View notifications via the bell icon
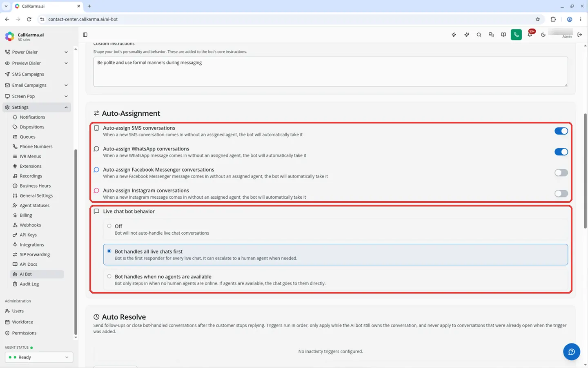 click(530, 35)
